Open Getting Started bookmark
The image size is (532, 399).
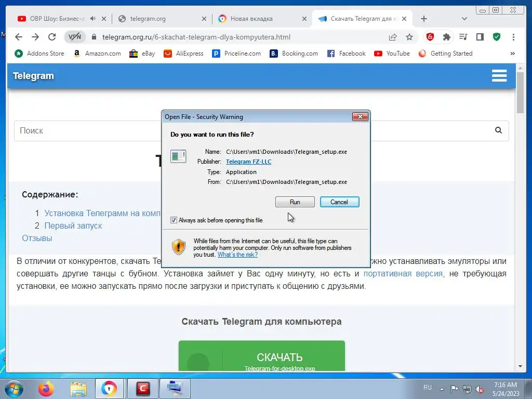pyautogui.click(x=445, y=54)
